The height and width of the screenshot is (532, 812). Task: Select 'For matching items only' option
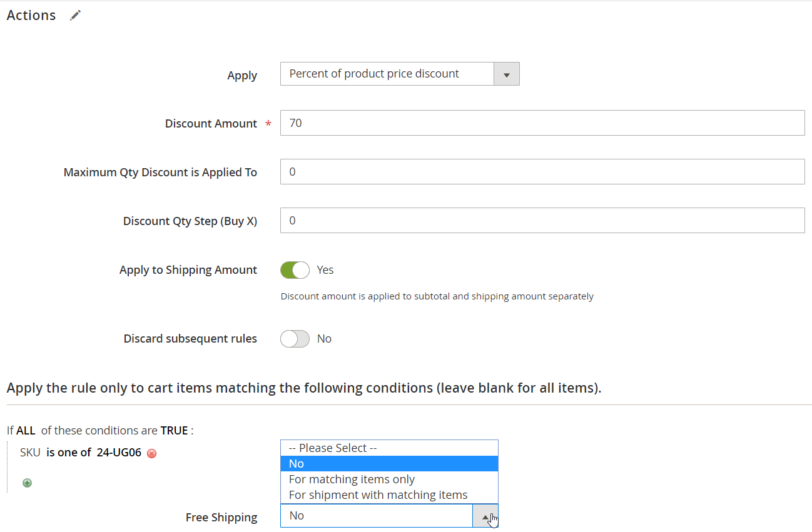tap(352, 479)
